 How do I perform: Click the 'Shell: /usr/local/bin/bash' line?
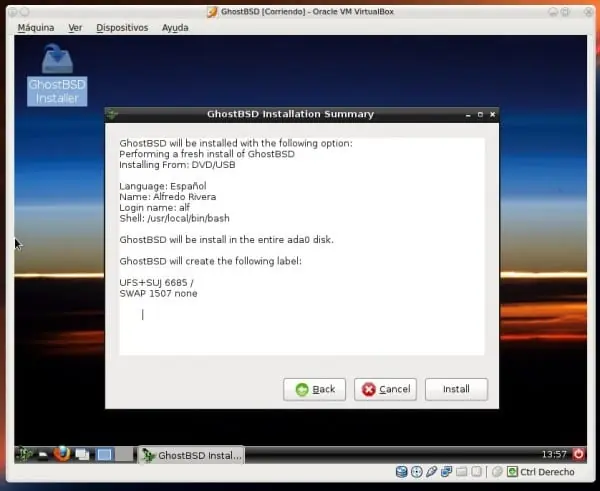tap(174, 219)
